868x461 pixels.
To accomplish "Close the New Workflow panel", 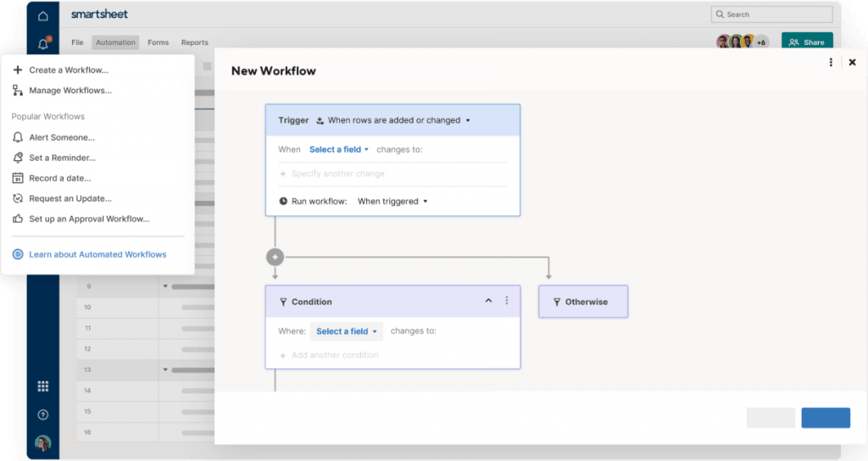I will pyautogui.click(x=853, y=63).
